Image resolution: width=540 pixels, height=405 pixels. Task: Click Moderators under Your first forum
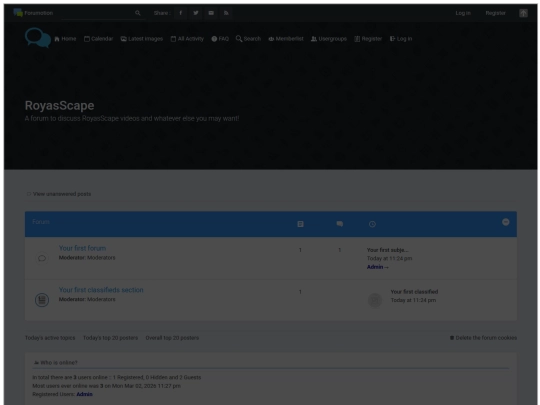point(101,258)
